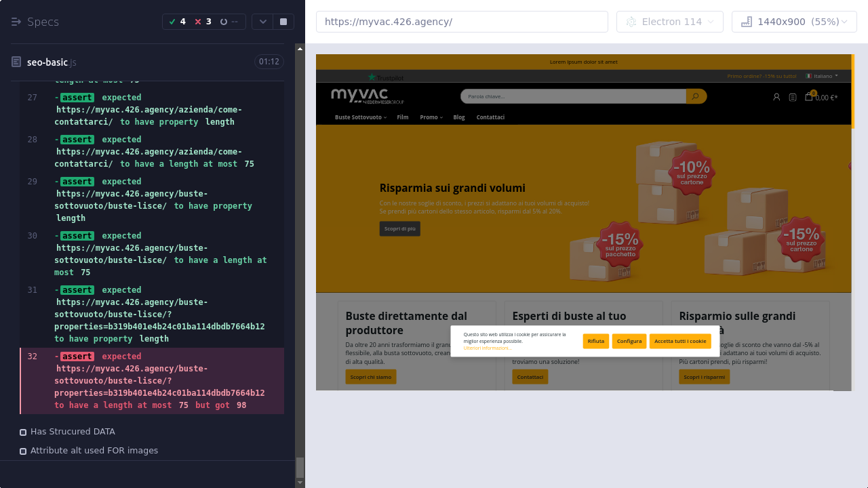Open the user account icon
868x488 pixels.
pos(776,97)
